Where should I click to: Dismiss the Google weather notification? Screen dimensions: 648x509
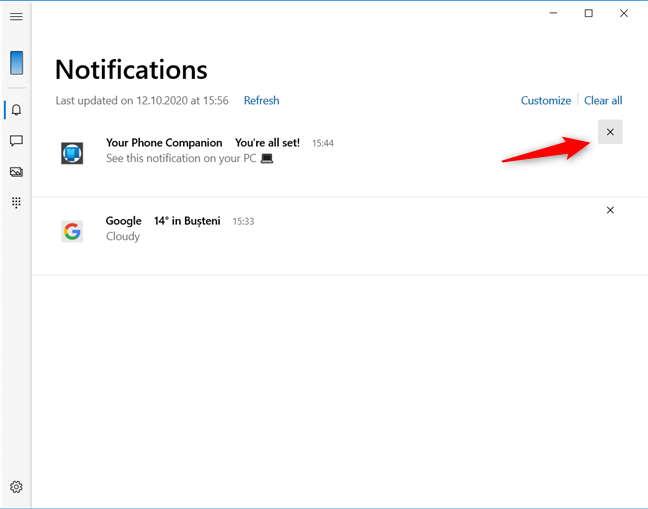pyautogui.click(x=610, y=210)
